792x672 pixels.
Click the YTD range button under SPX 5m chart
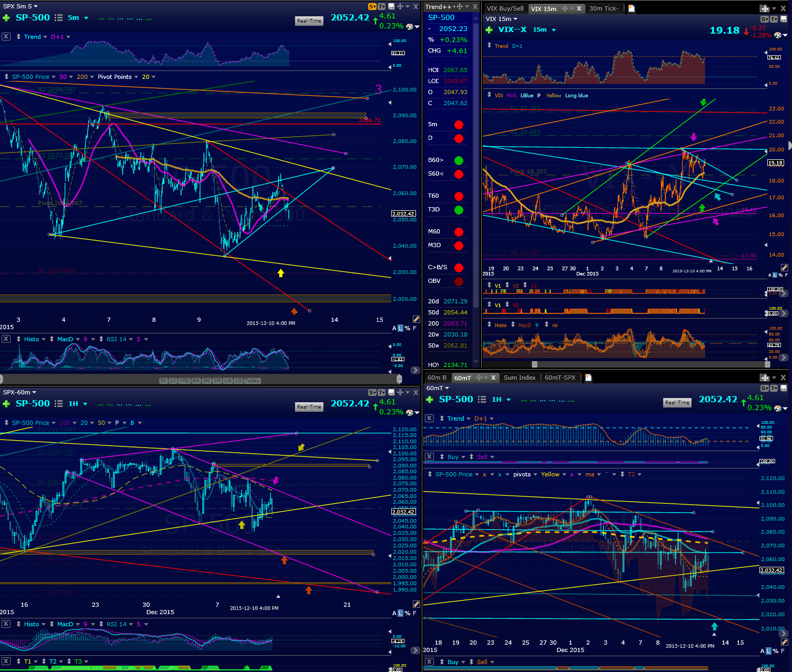point(184,381)
